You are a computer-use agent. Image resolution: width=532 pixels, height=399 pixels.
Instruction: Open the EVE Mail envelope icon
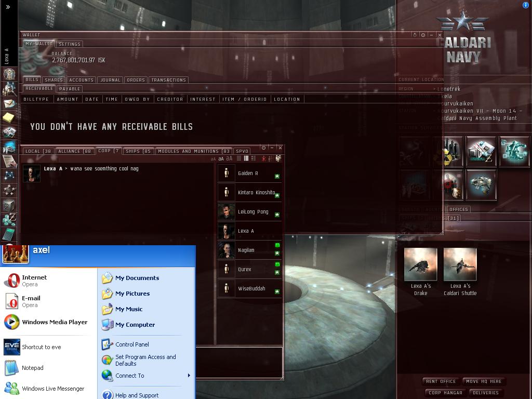(x=9, y=103)
